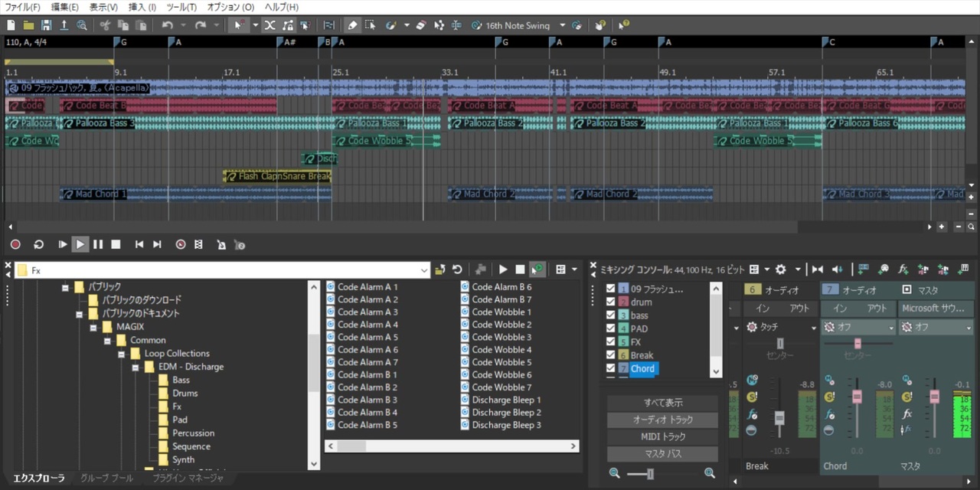Open the 挿入(I) menu
Screen dimensions: 980x490
coord(142,7)
